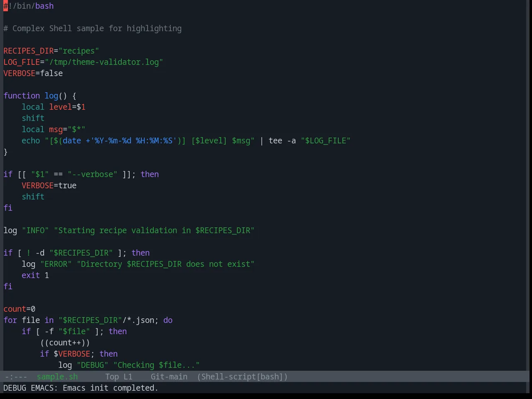
Task: Click the "--verbose" string in the if condition
Action: point(93,174)
